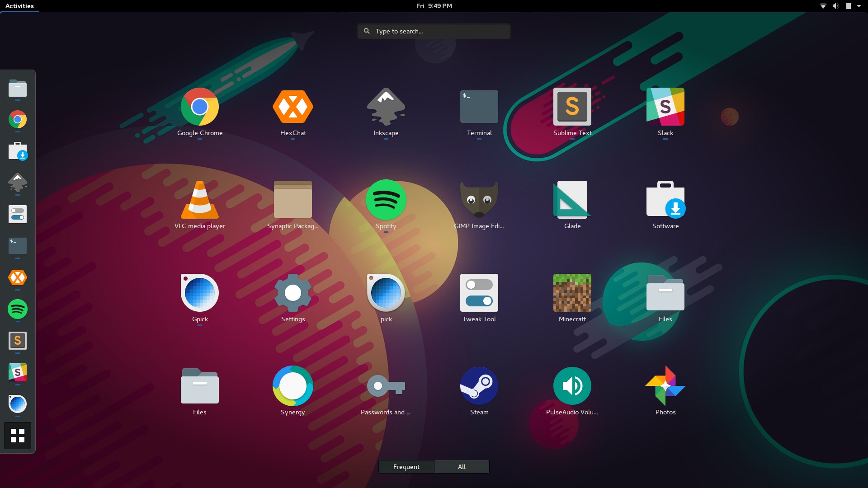Toggle the Show Applications grid button

pos(18,436)
